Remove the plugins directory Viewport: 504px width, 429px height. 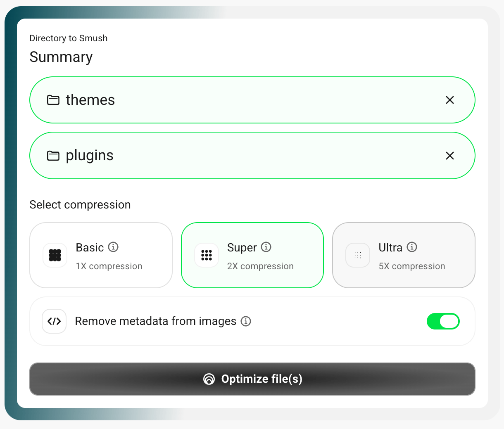click(450, 156)
